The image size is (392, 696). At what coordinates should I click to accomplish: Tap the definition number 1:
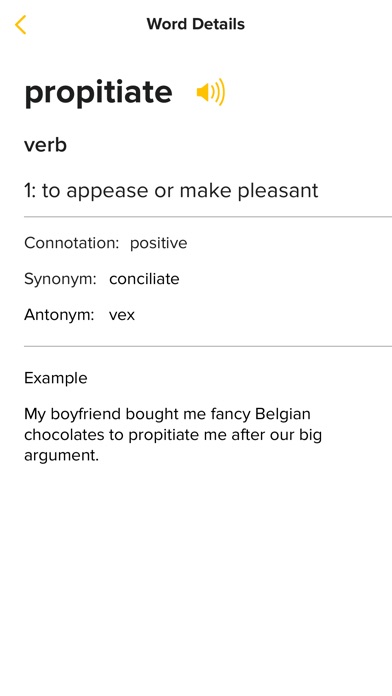(30, 191)
